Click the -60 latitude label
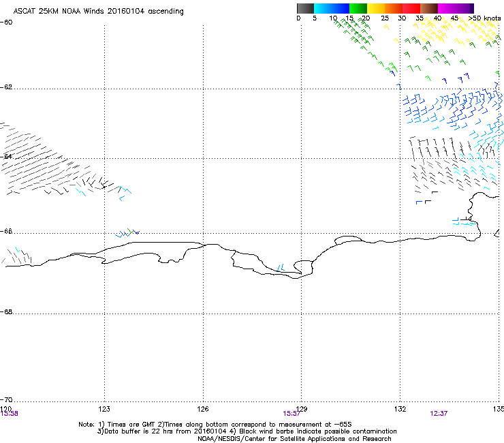 [x=6, y=22]
